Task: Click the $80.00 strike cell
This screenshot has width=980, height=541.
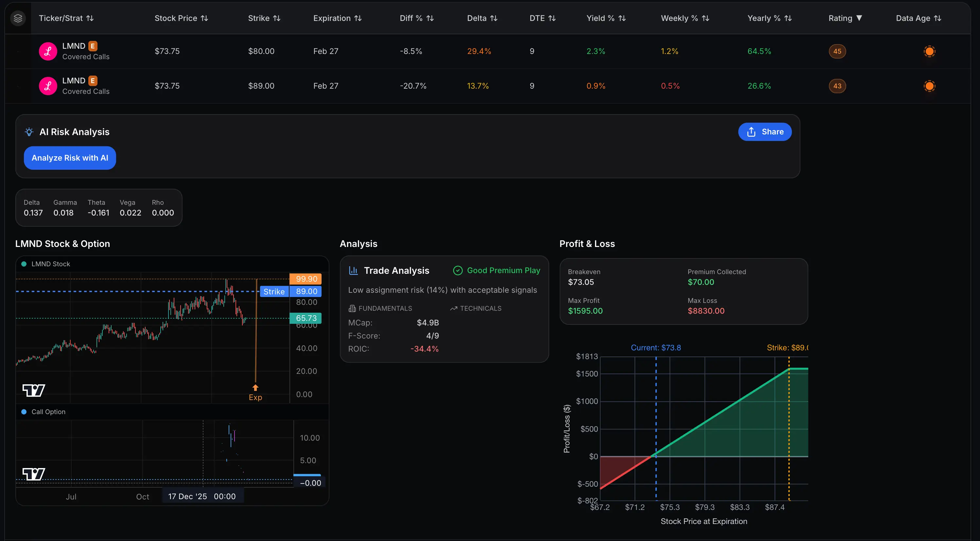Action: point(261,51)
